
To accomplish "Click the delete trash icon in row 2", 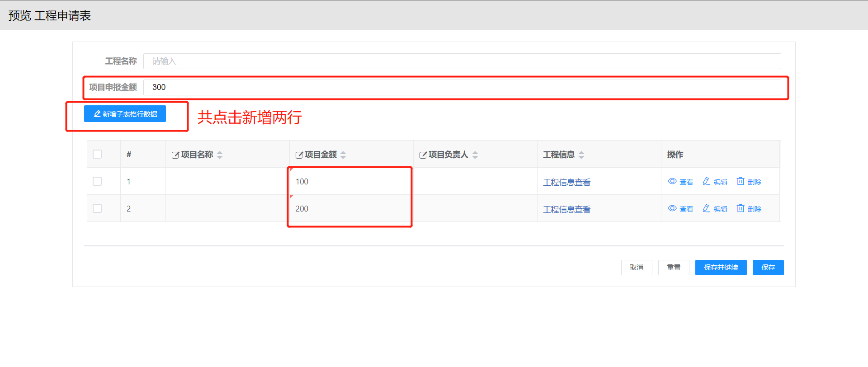I will (x=741, y=208).
